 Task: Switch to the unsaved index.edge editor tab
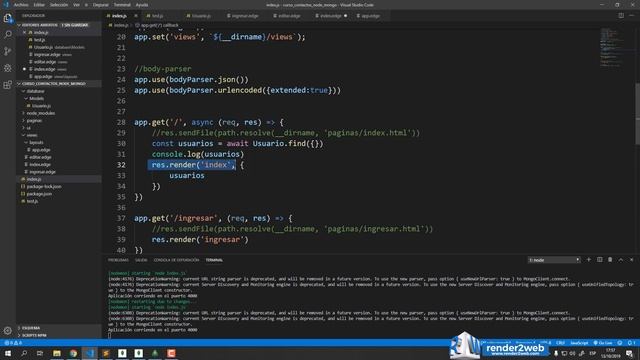(x=331, y=16)
